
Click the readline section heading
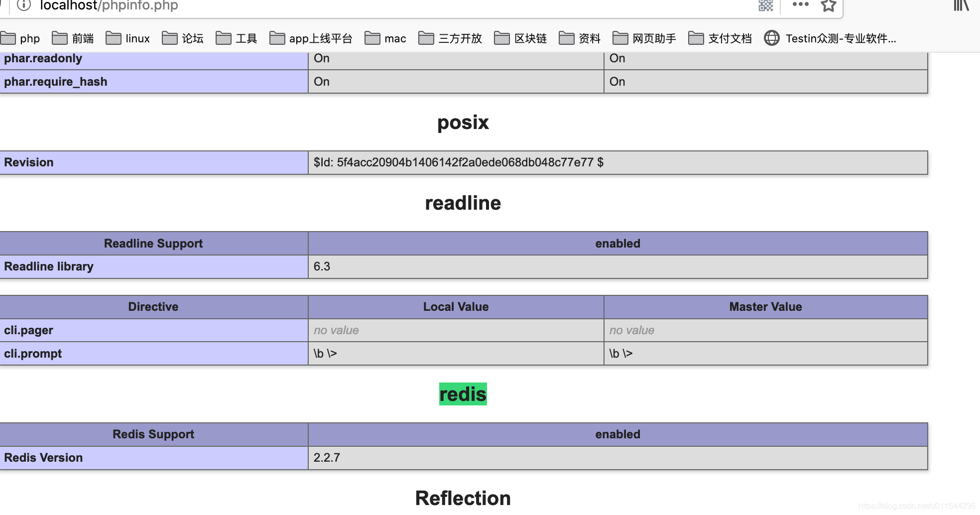pos(463,203)
